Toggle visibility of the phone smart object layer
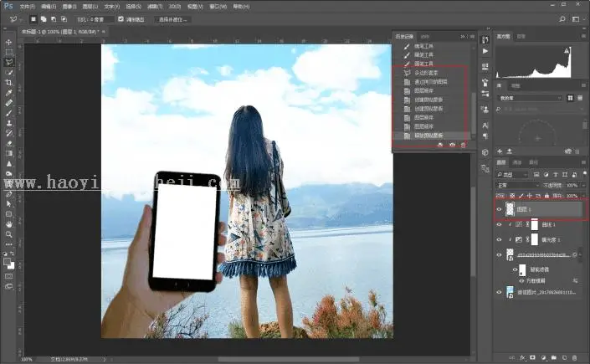590x364 pixels. 499,255
